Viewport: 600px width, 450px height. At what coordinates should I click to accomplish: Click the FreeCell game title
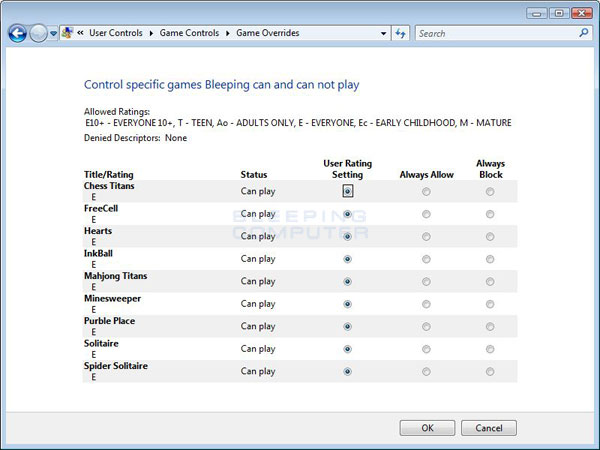pos(101,209)
